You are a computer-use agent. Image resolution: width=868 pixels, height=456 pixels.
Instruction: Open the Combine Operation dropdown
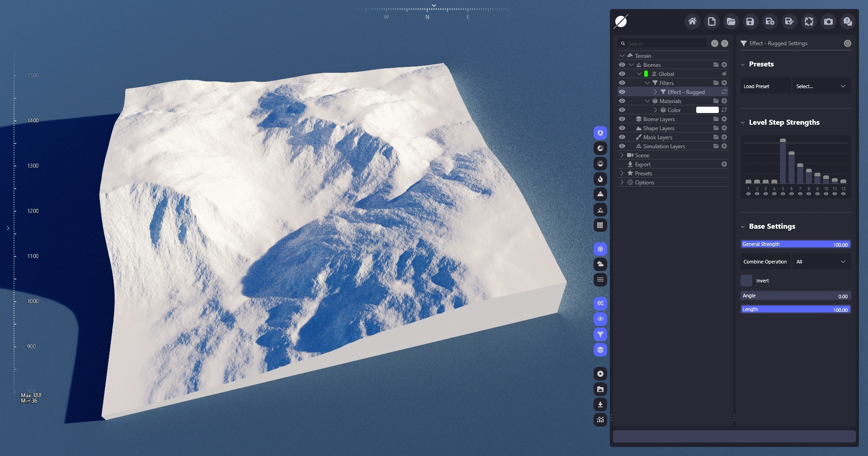pos(821,262)
